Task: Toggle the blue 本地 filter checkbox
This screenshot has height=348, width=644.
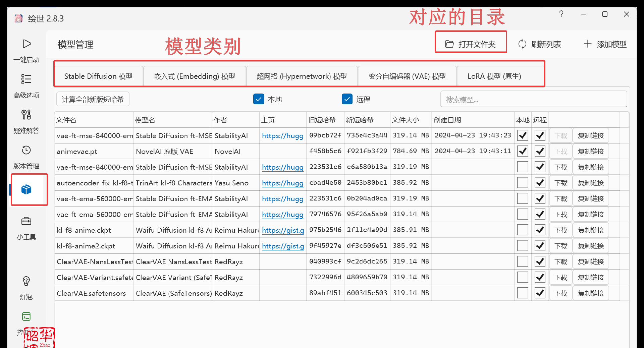Action: click(259, 99)
